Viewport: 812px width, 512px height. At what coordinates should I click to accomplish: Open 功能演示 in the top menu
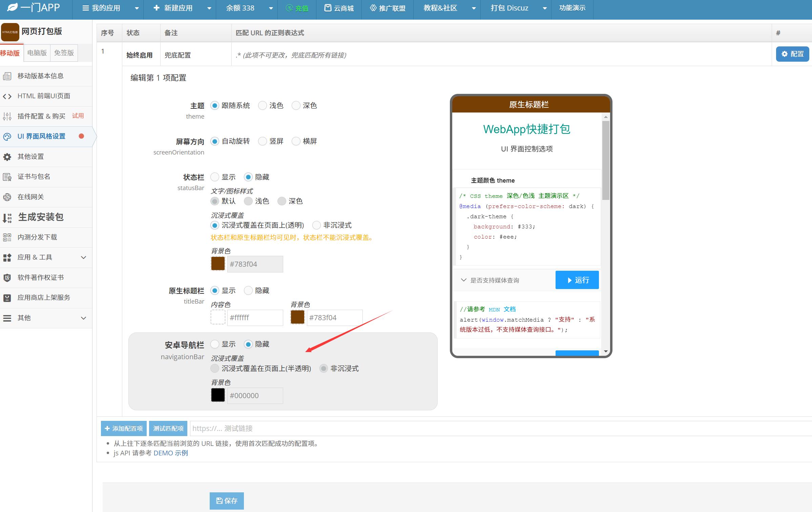572,8
